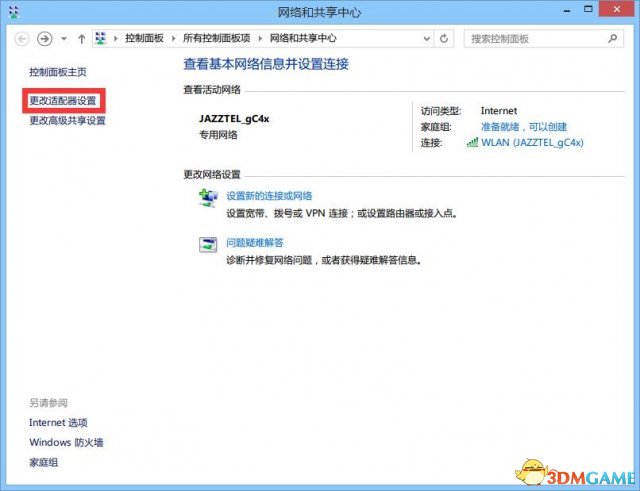Maximize the 网络和共享中心 window
Image resolution: width=640 pixels, height=491 pixels.
(588, 9)
